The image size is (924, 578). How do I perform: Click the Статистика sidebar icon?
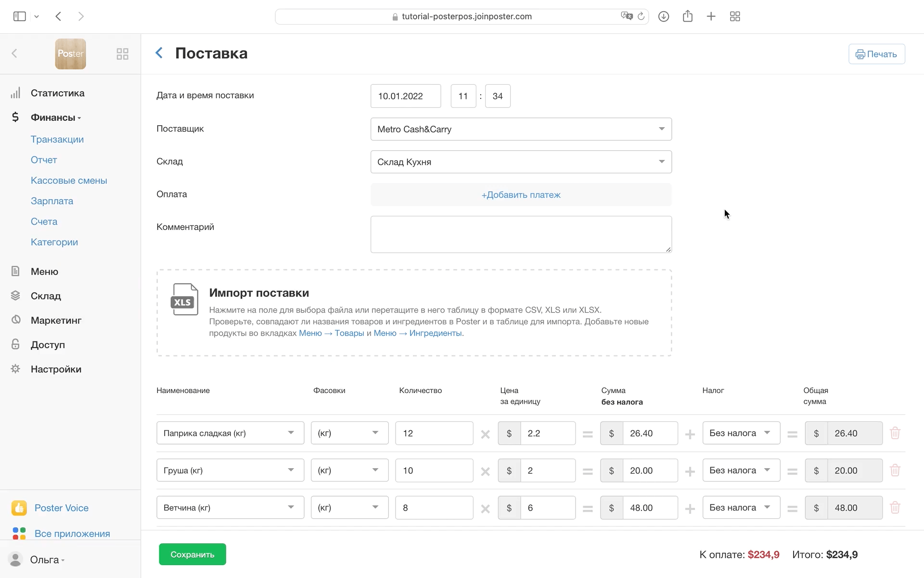coord(15,93)
